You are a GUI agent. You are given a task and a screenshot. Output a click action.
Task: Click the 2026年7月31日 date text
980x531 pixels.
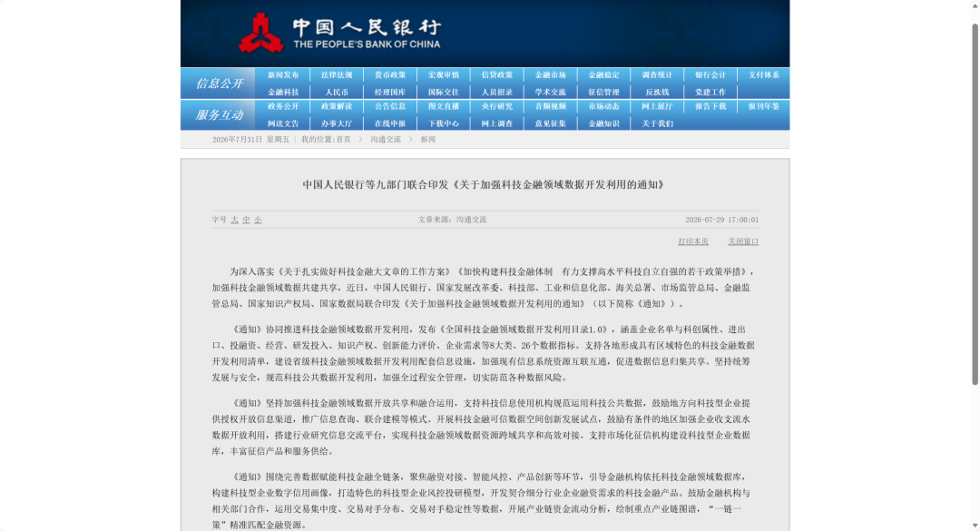[x=237, y=140]
